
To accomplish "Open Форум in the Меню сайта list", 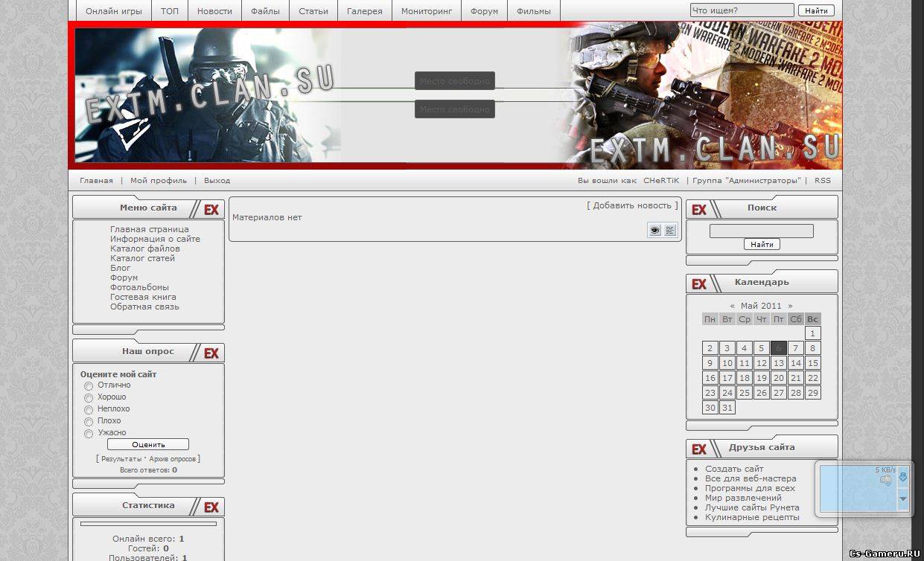I will [124, 278].
